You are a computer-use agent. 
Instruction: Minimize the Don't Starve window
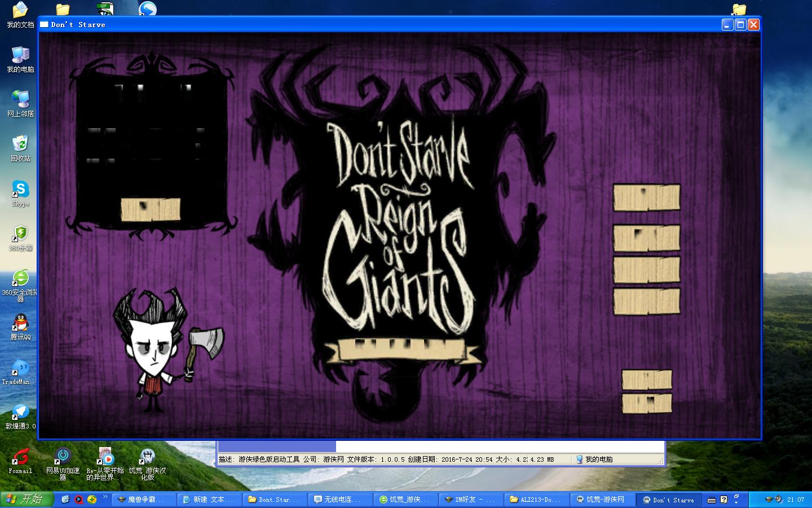727,24
